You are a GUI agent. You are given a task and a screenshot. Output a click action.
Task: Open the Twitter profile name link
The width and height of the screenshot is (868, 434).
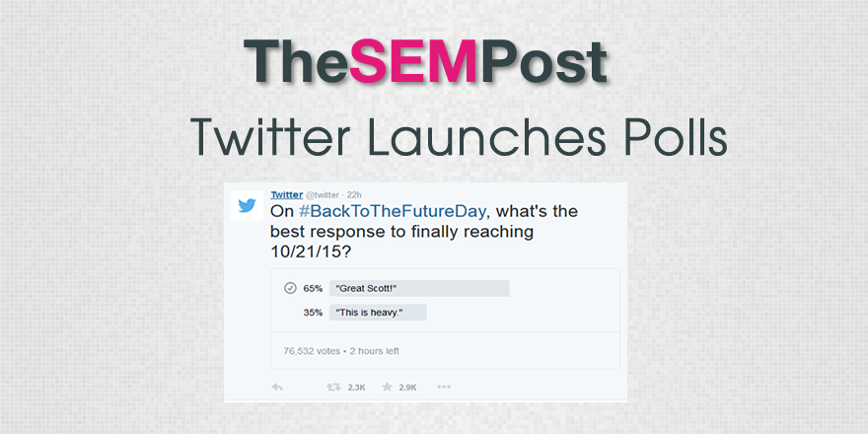point(286,195)
